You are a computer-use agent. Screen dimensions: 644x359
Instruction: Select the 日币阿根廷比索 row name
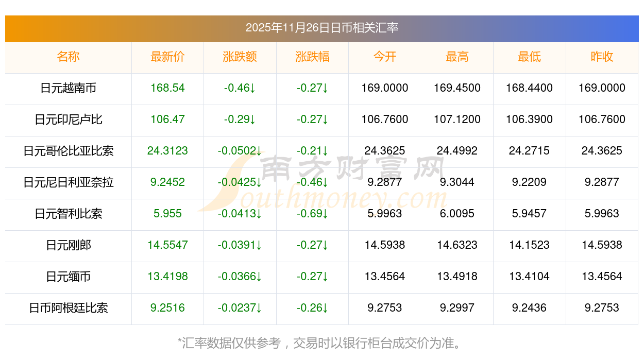click(69, 308)
